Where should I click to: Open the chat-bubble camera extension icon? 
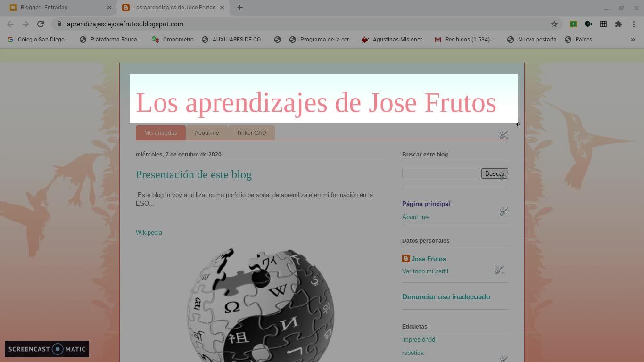[588, 24]
